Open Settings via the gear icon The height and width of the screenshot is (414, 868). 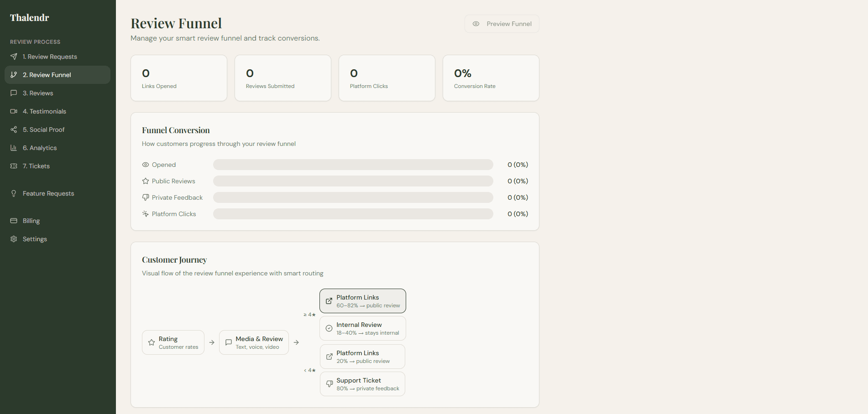pyautogui.click(x=13, y=238)
